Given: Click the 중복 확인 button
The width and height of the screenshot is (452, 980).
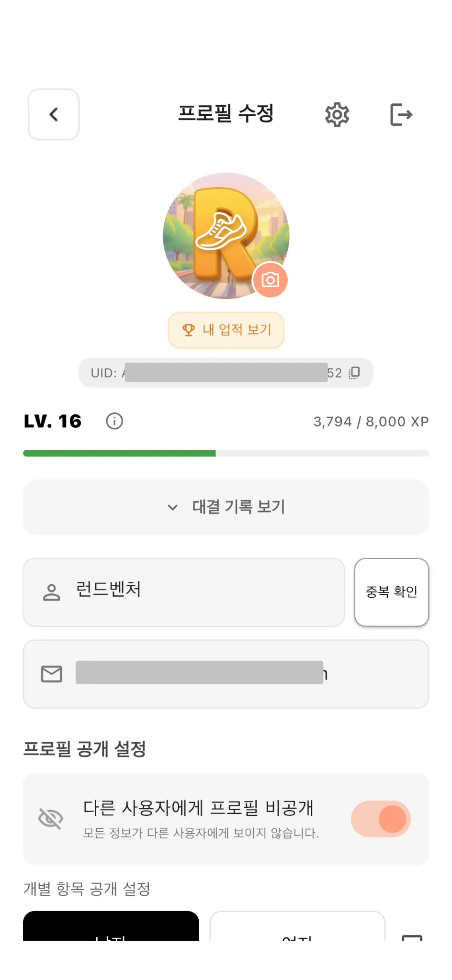Looking at the screenshot, I should [x=392, y=592].
